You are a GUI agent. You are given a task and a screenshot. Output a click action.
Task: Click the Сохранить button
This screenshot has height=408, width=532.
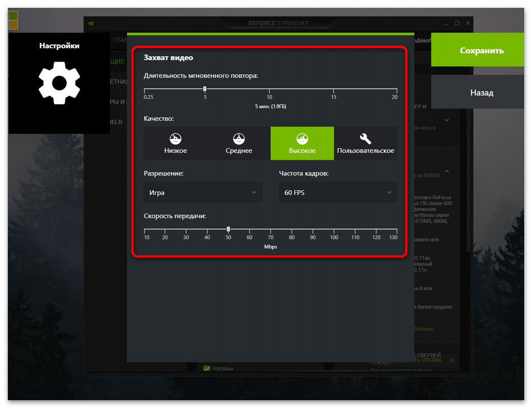(481, 50)
